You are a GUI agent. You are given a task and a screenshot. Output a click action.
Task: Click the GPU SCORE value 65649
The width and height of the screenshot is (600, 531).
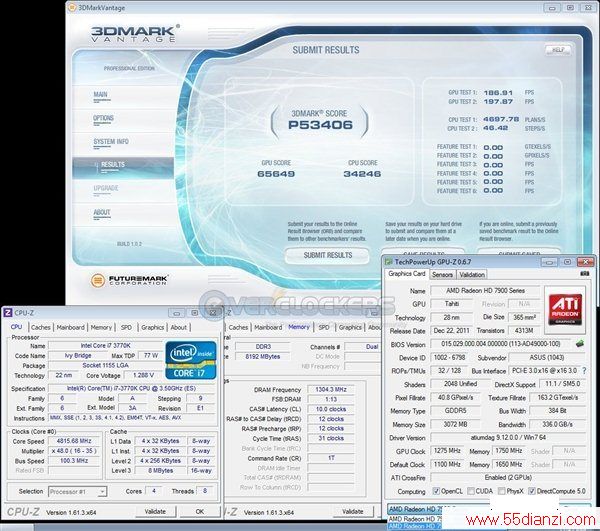[276, 174]
